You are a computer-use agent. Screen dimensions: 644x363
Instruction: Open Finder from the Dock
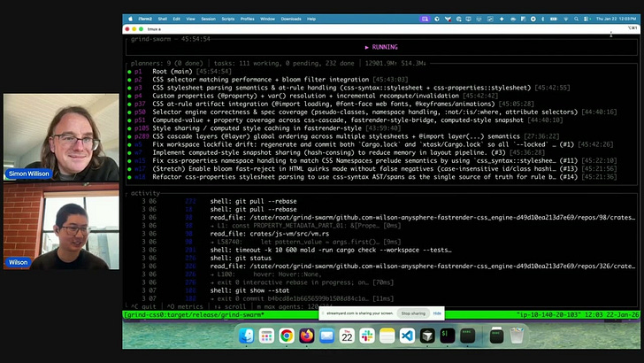pos(247,336)
